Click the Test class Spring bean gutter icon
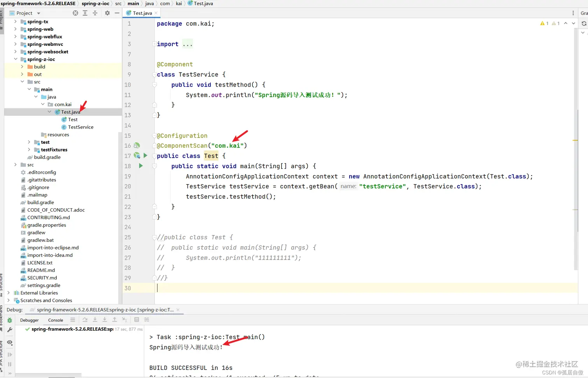The image size is (588, 378). point(137,155)
